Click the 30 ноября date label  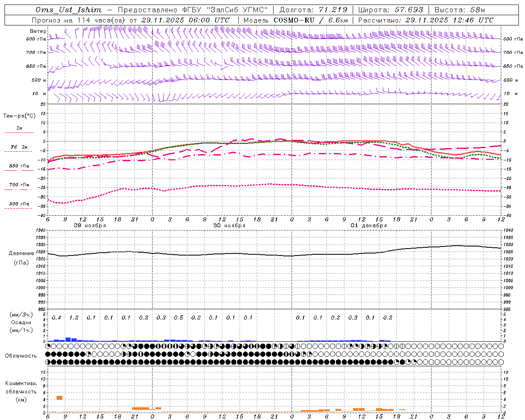[x=229, y=226]
